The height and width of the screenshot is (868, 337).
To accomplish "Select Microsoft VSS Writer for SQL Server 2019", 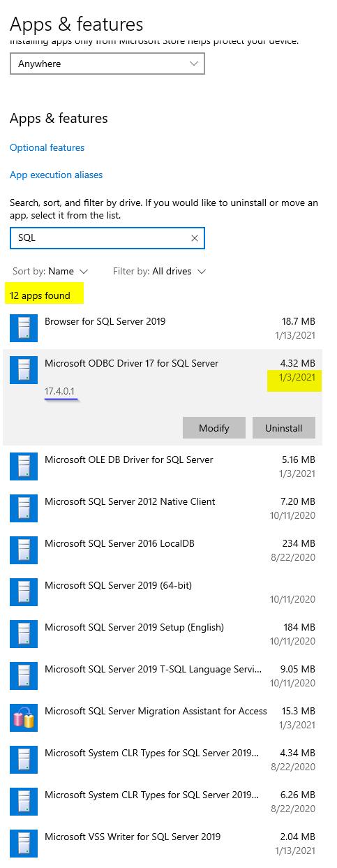I will click(x=163, y=844).
